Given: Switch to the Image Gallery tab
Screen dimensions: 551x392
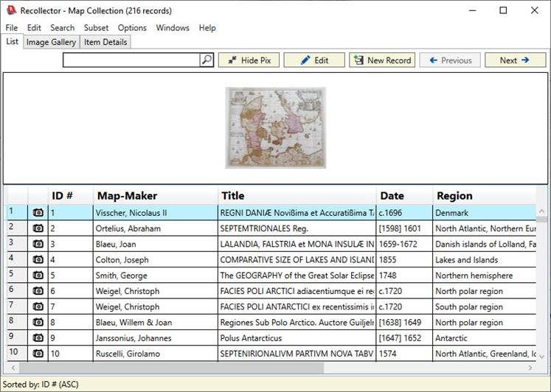Looking at the screenshot, I should click(52, 42).
